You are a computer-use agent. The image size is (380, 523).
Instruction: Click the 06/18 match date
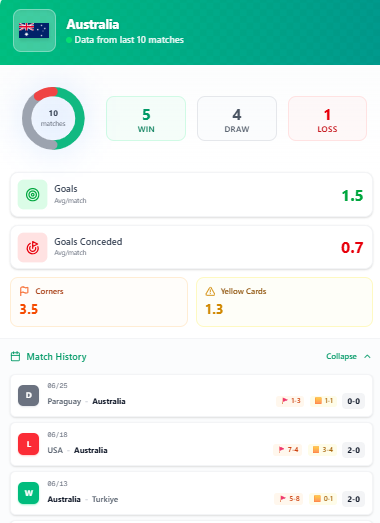point(57,435)
